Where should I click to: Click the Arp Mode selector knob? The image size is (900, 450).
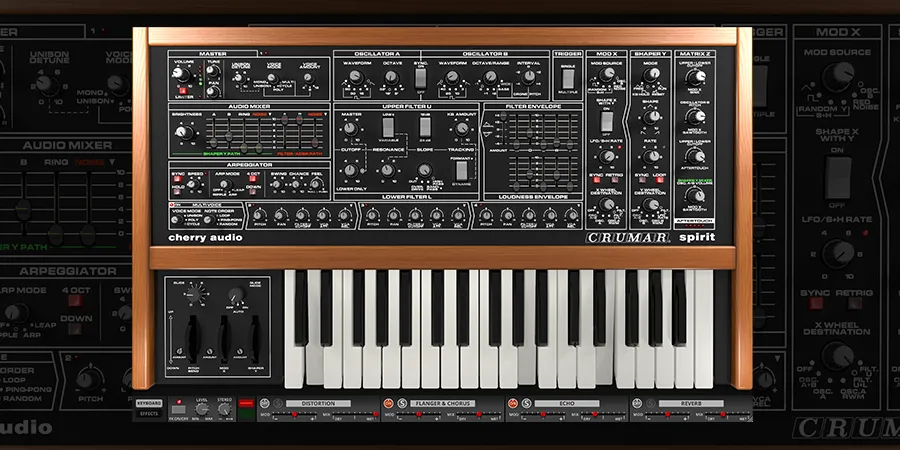pyautogui.click(x=224, y=184)
